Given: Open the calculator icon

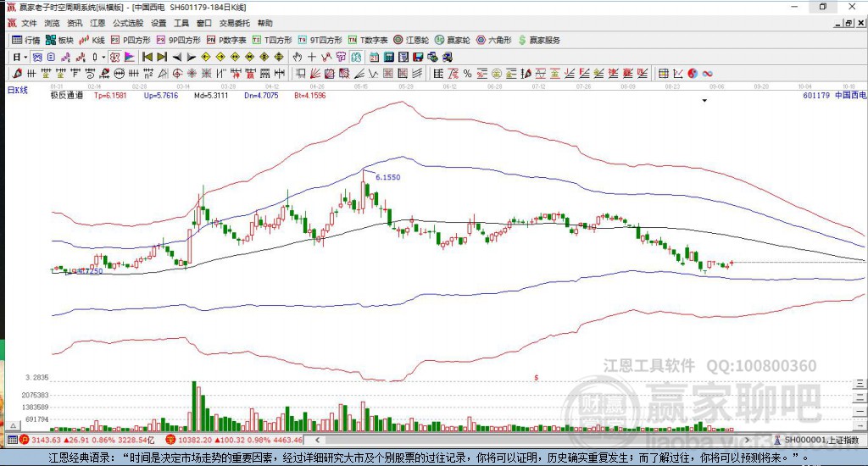Looking at the screenshot, I should [388, 57].
